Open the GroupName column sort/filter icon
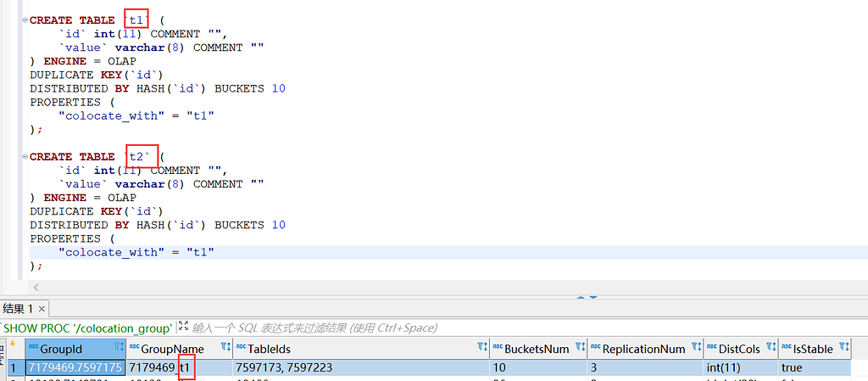 point(225,348)
